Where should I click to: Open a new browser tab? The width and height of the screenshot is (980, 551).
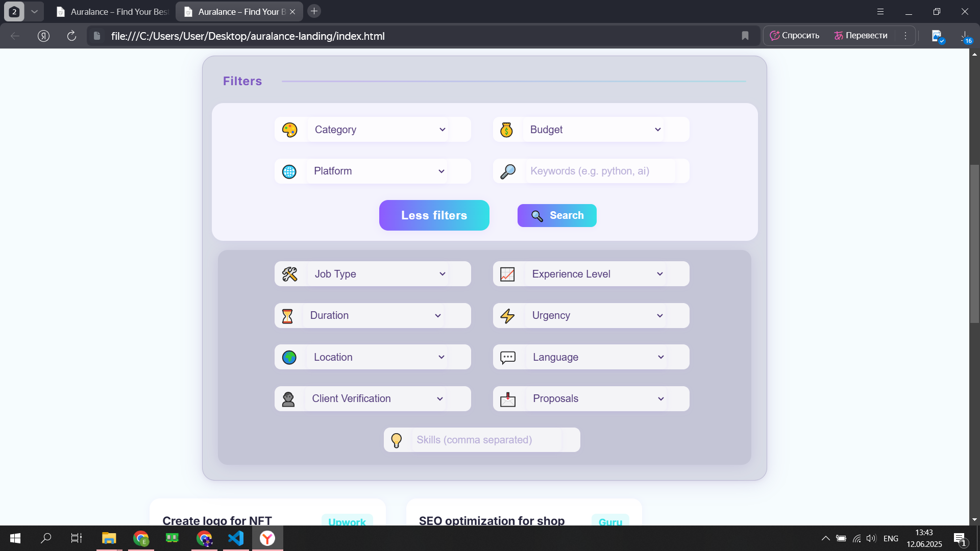pyautogui.click(x=314, y=11)
